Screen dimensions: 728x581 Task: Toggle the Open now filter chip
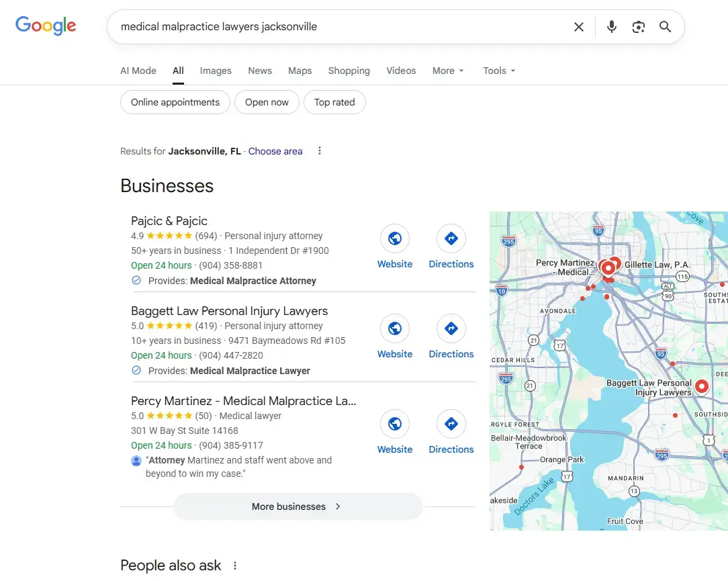coord(267,103)
